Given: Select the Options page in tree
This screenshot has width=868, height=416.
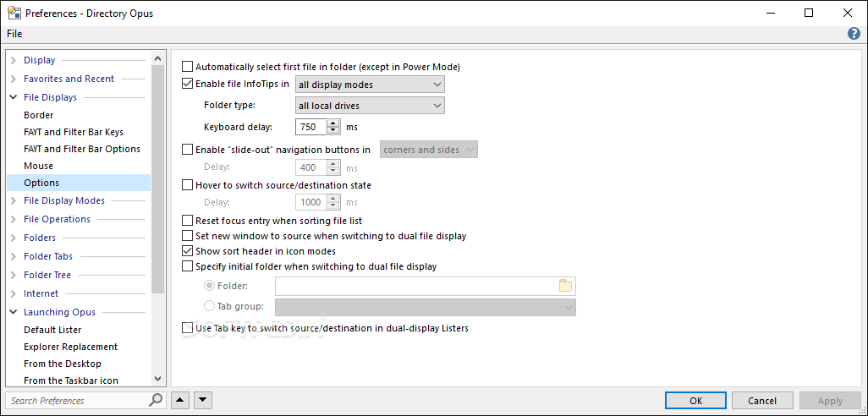Looking at the screenshot, I should pyautogui.click(x=79, y=183).
